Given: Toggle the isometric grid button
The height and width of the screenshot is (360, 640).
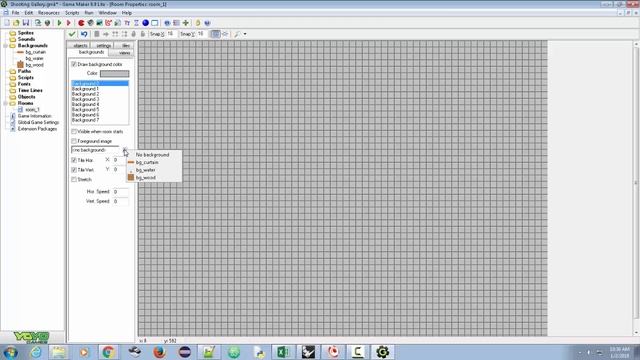Looking at the screenshot, I should [224, 34].
